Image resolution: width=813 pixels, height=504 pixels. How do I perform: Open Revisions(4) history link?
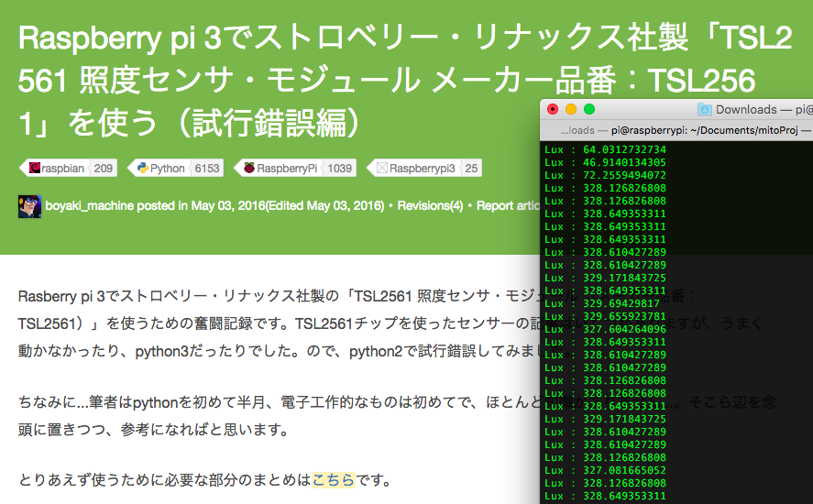click(430, 206)
